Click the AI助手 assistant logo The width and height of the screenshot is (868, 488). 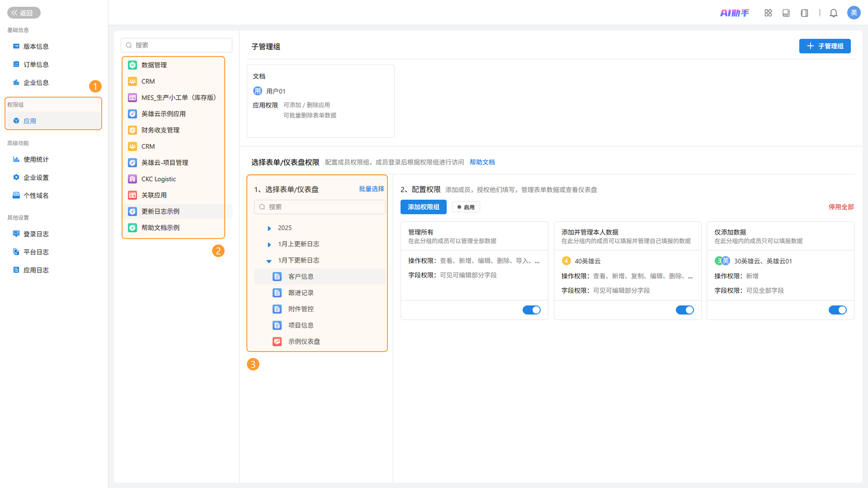735,13
